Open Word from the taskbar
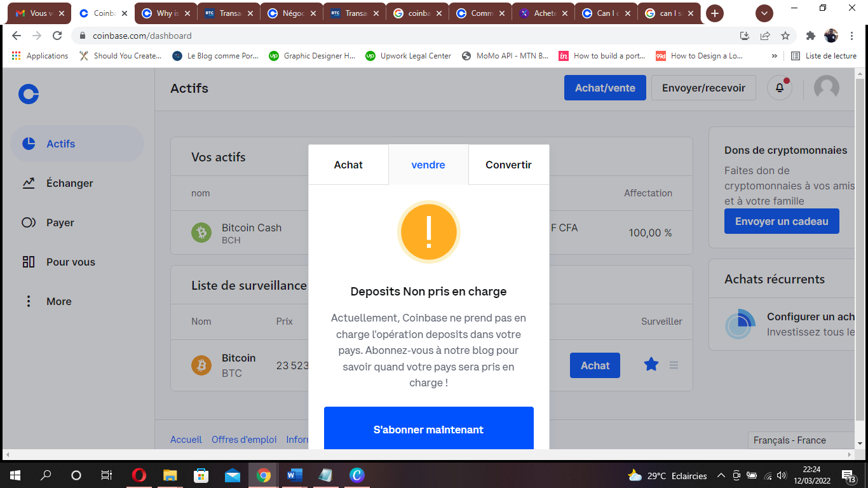Viewport: 868px width, 488px height. tap(295, 475)
